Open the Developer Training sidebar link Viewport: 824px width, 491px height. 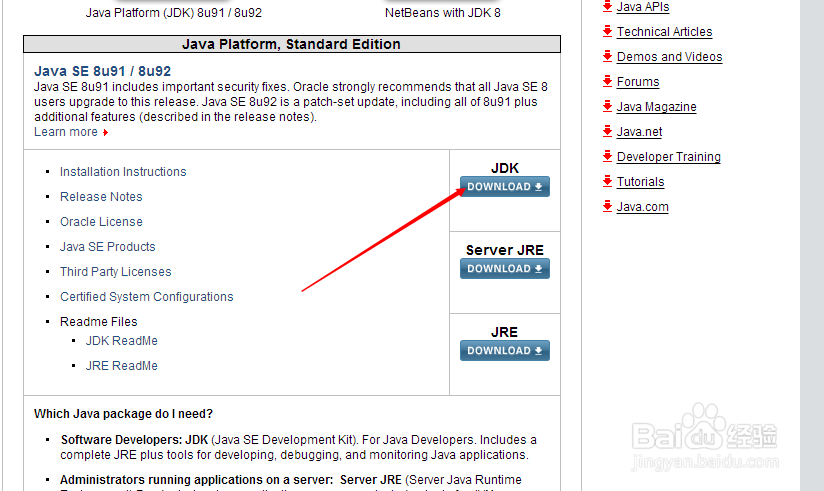(668, 157)
